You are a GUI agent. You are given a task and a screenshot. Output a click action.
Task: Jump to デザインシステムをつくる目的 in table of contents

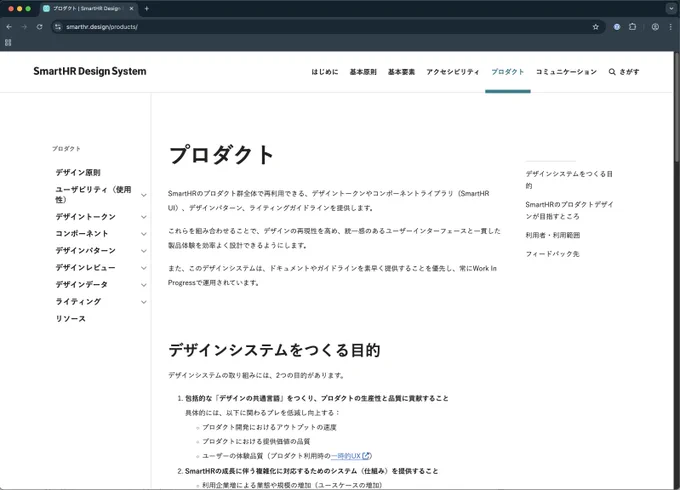tap(569, 180)
